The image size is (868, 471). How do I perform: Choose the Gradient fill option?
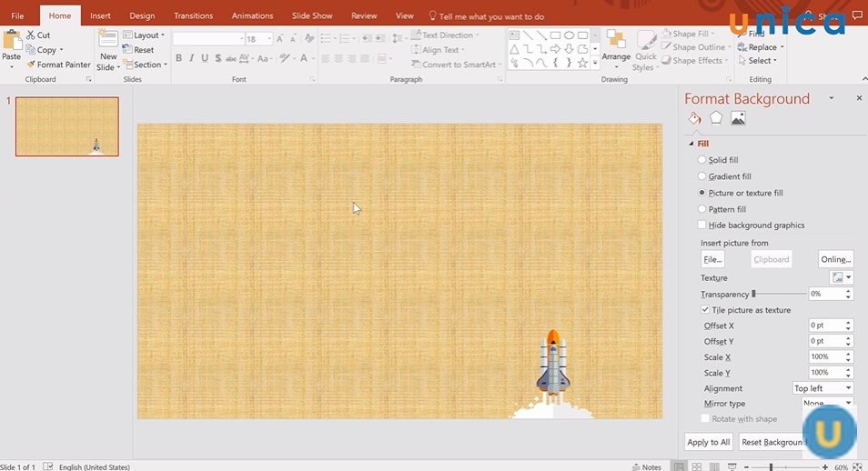[701, 176]
